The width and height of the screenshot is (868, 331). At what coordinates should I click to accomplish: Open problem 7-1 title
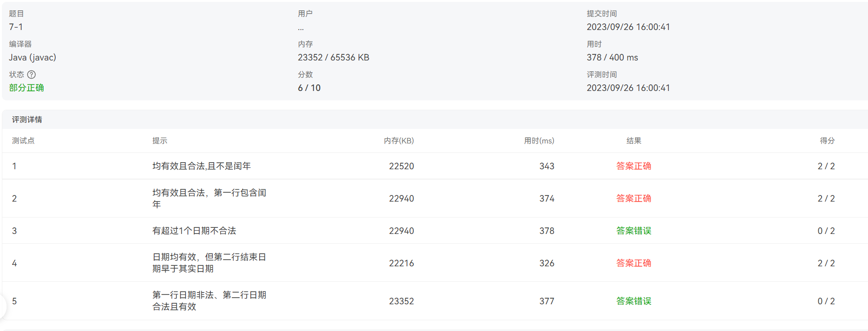[16, 27]
